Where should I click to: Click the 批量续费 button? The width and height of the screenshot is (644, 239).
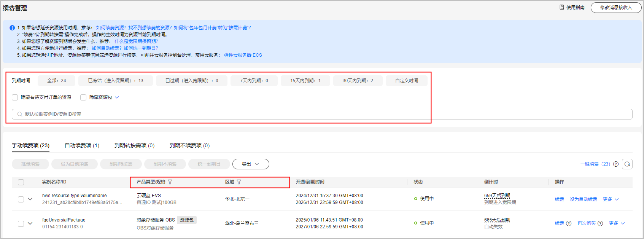pyautogui.click(x=30, y=164)
